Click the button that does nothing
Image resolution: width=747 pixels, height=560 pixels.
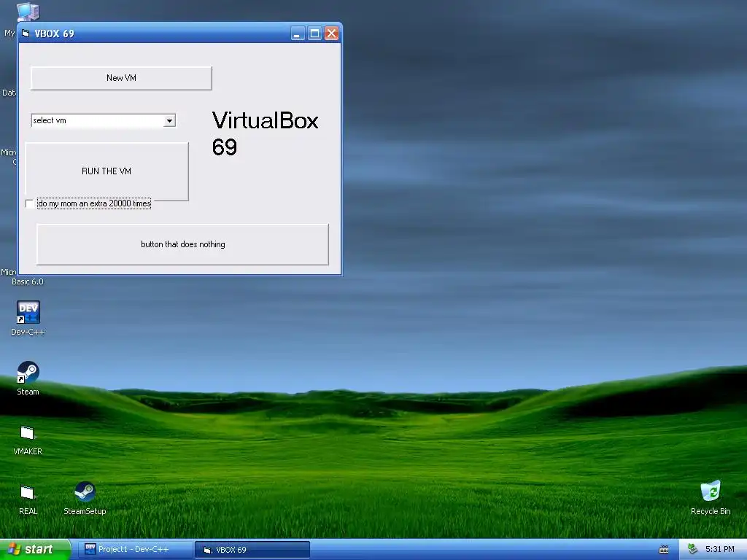(182, 244)
